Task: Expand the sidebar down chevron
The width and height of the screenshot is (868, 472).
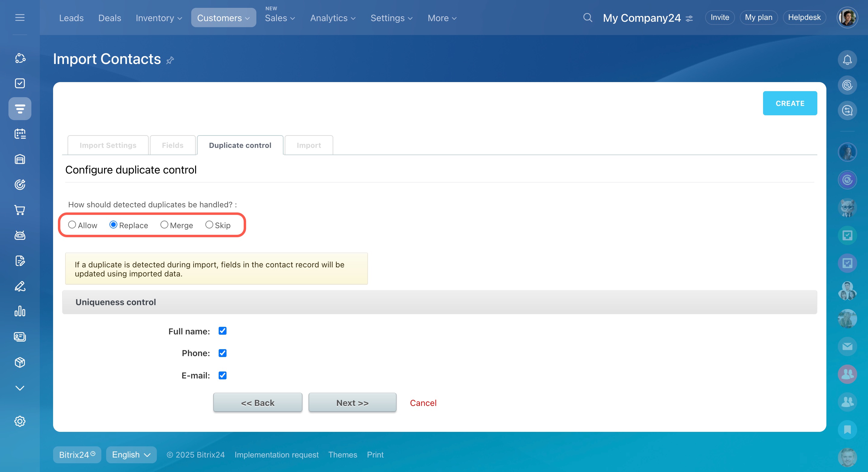Action: [x=20, y=388]
